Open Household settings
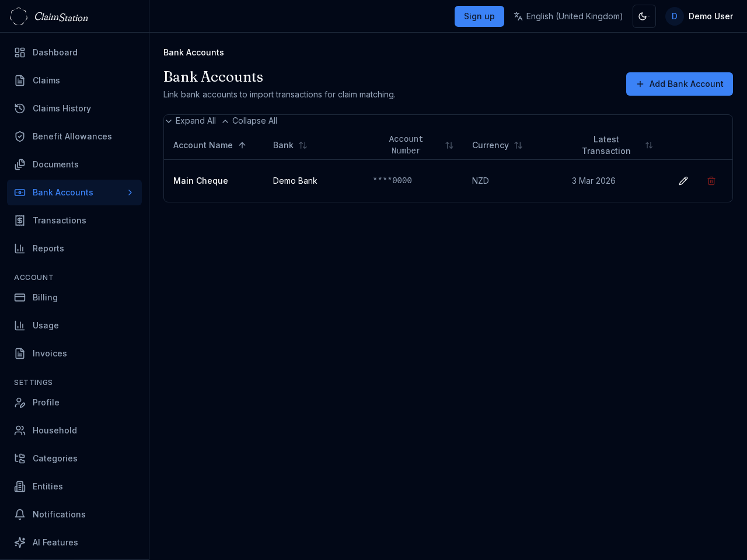The height and width of the screenshot is (560, 747). coord(75,430)
